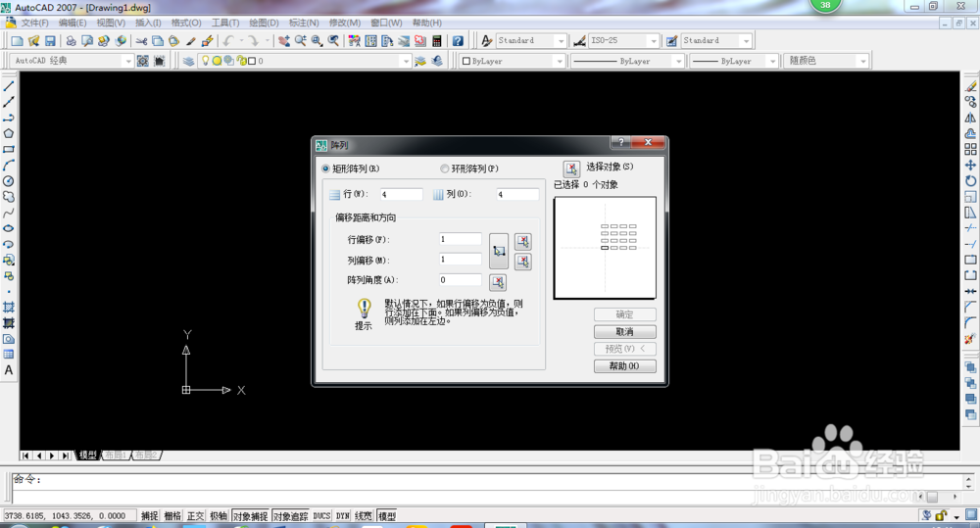Select the Polar Array (环形阵列) radio
Screen dimensions: 980x528
point(444,168)
